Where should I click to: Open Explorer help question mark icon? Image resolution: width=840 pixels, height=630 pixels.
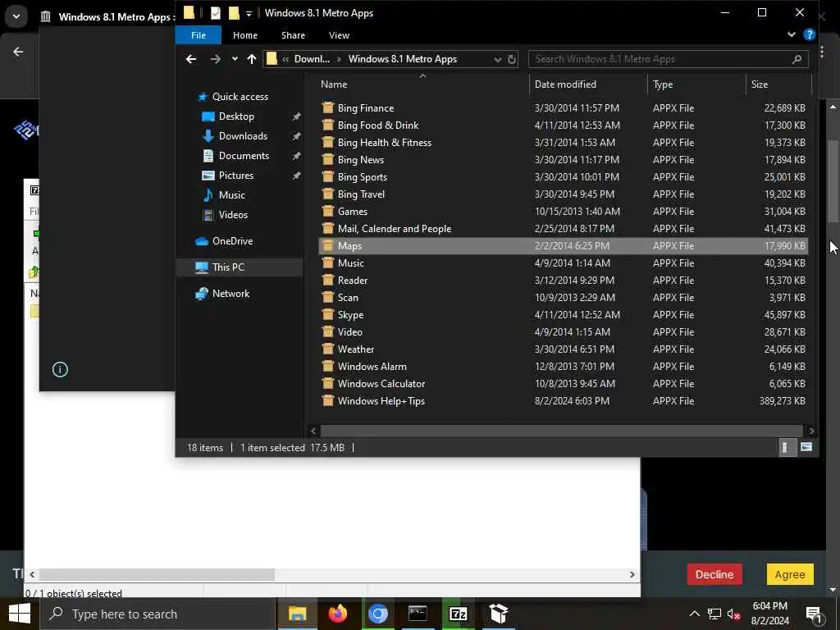(x=810, y=34)
